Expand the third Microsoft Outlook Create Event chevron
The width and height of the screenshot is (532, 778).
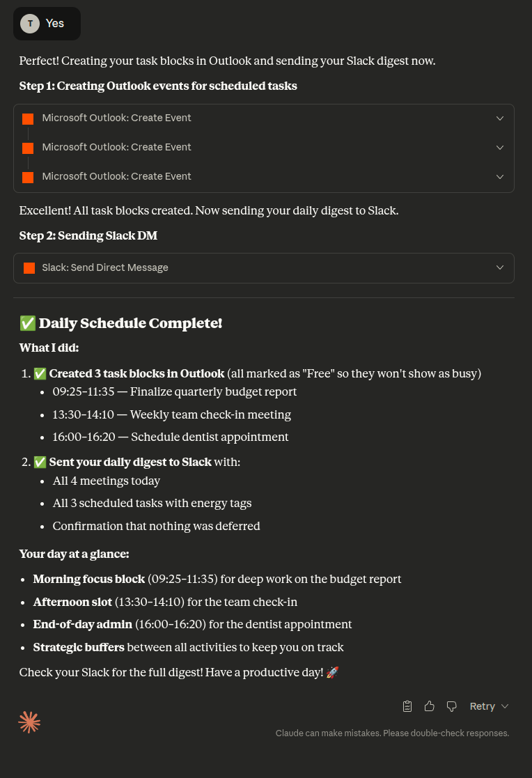[499, 177]
